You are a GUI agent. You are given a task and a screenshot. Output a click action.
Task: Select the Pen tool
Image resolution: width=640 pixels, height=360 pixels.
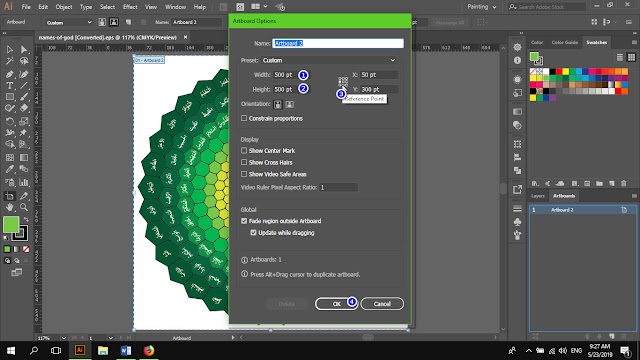[10, 74]
